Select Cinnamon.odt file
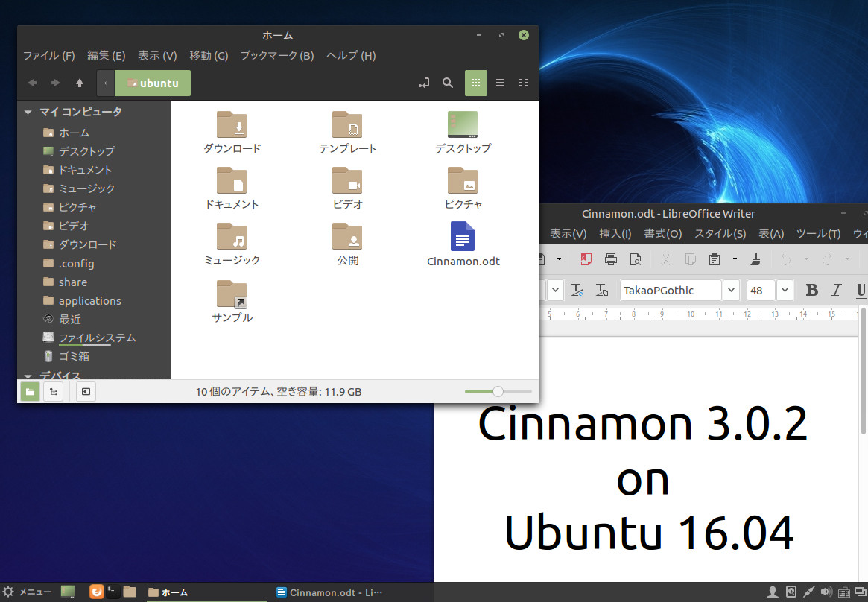Viewport: 868px width, 602px height. 463,236
